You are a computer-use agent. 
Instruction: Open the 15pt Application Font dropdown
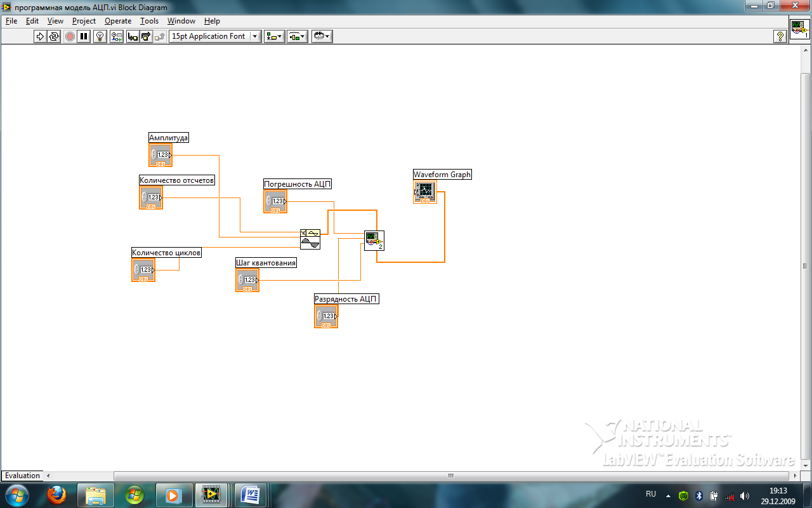point(215,36)
